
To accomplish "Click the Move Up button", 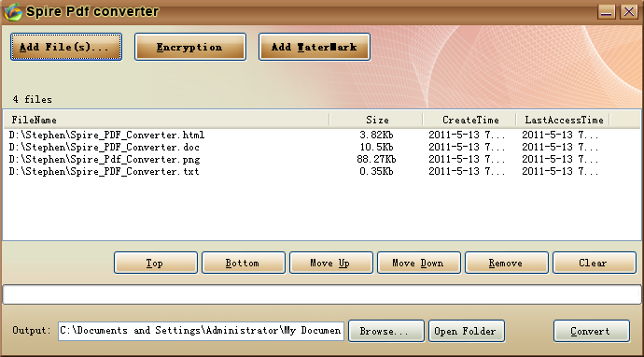I will pyautogui.click(x=331, y=263).
